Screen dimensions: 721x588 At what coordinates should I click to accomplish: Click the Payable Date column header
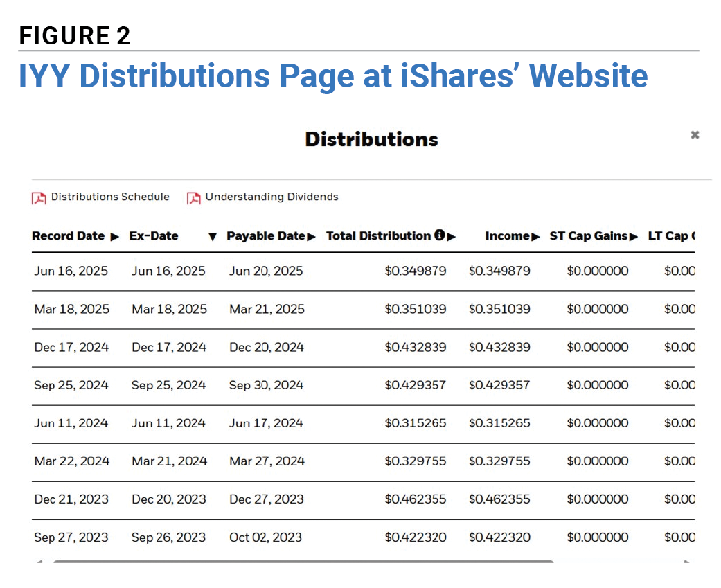pyautogui.click(x=266, y=236)
